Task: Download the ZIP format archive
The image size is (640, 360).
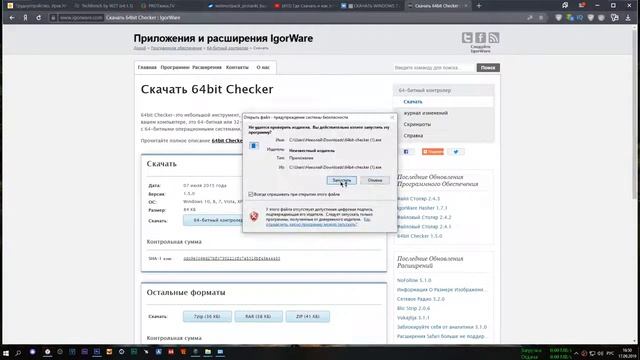Action: (308, 316)
